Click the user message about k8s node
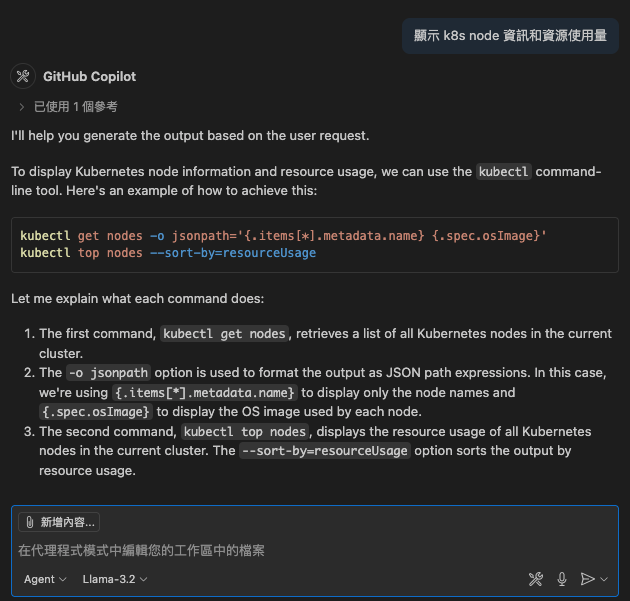Screen dimensions: 630x601 point(510,35)
